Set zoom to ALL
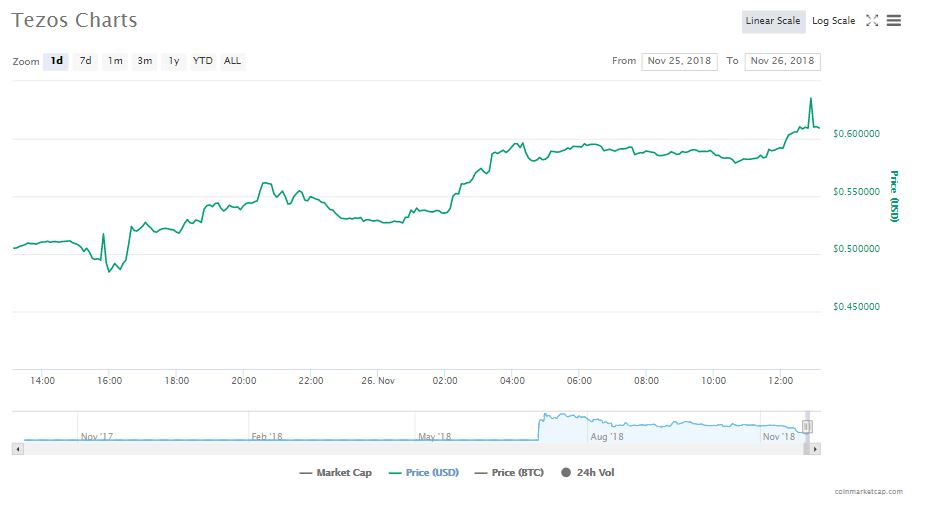Viewport: 936px width, 514px height. point(232,61)
